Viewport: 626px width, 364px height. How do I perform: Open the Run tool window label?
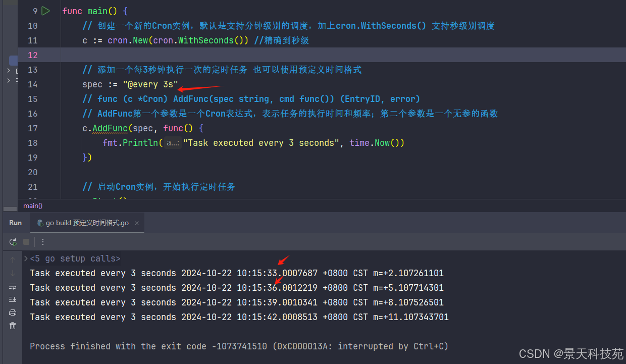(16, 223)
